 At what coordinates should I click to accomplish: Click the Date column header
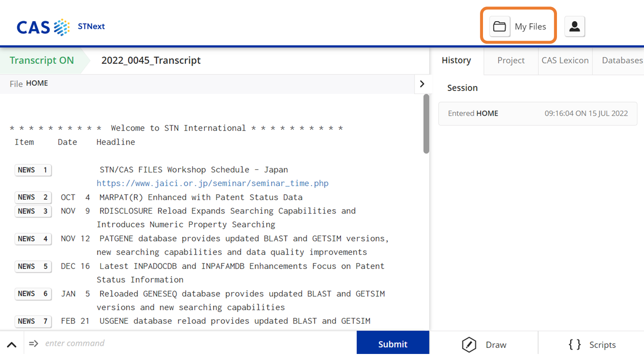click(67, 142)
